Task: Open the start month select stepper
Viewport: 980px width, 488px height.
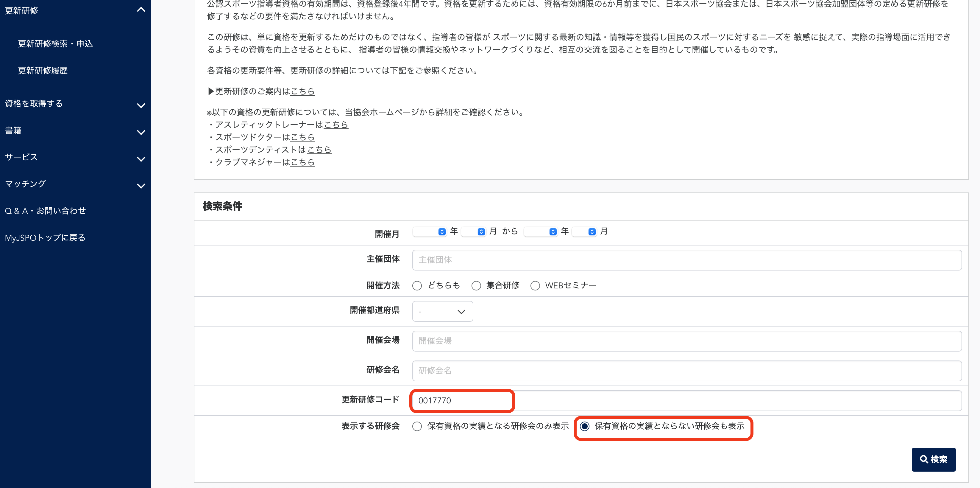Action: coord(481,231)
